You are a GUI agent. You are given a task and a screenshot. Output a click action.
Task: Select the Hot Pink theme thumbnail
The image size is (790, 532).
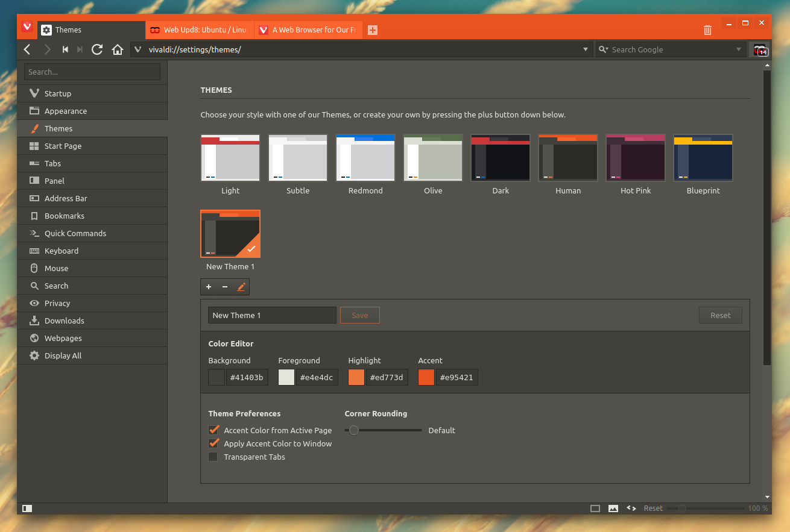point(636,158)
